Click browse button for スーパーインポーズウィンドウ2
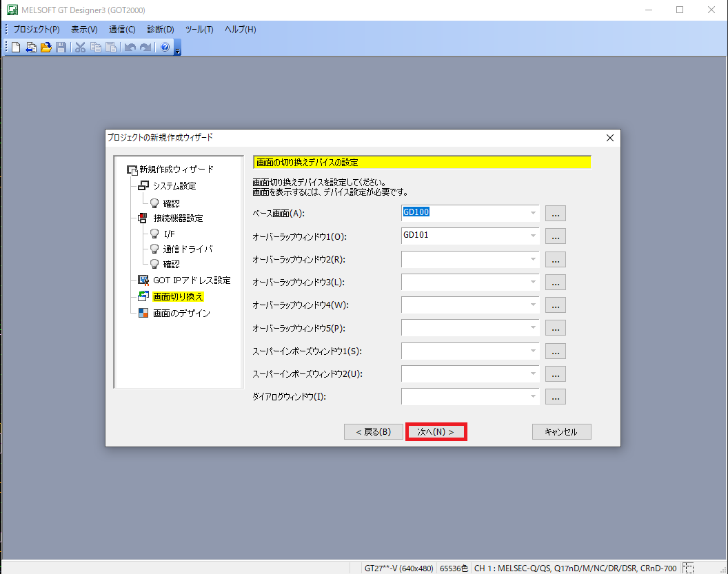This screenshot has width=728, height=574. point(555,374)
